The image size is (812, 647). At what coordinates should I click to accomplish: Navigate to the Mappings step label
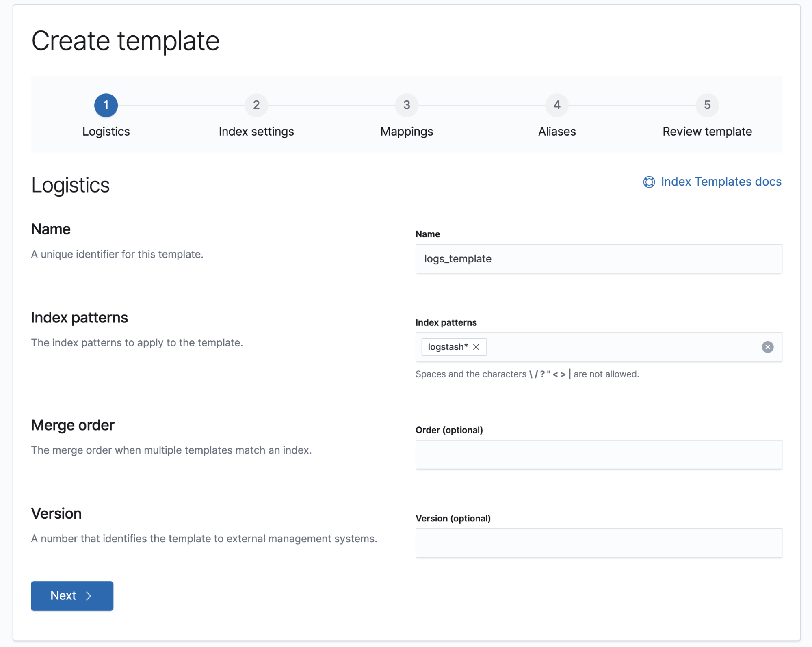click(x=406, y=131)
